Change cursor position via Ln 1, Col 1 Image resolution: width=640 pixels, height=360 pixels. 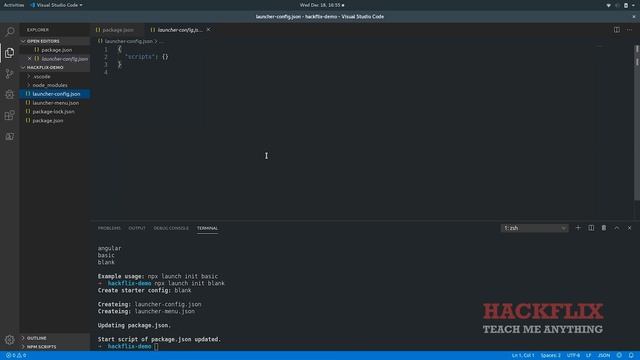(x=522, y=356)
